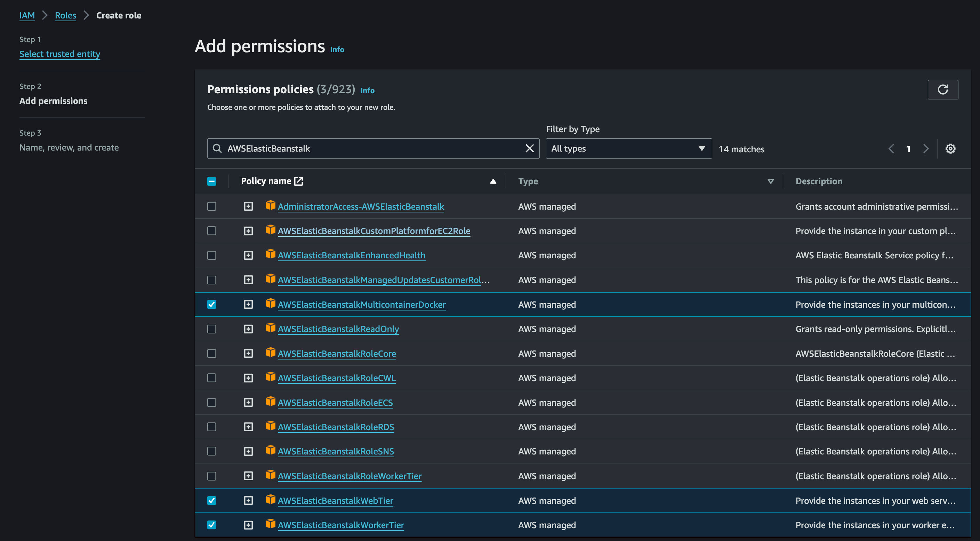Go to Roles in the breadcrumb

[65, 16]
